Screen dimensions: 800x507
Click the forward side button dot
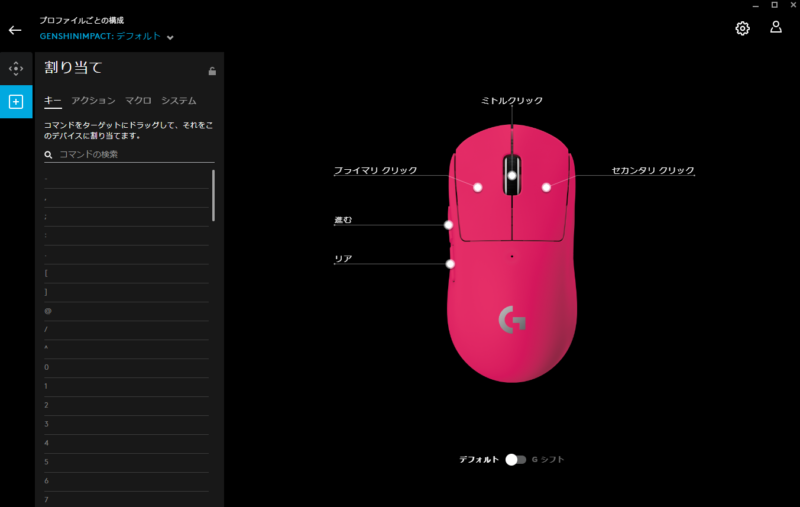(448, 225)
